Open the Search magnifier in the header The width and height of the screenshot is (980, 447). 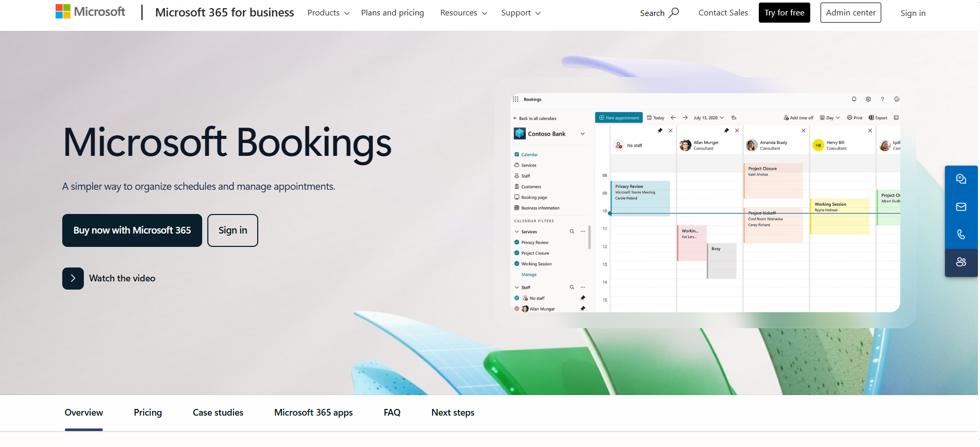coord(674,12)
